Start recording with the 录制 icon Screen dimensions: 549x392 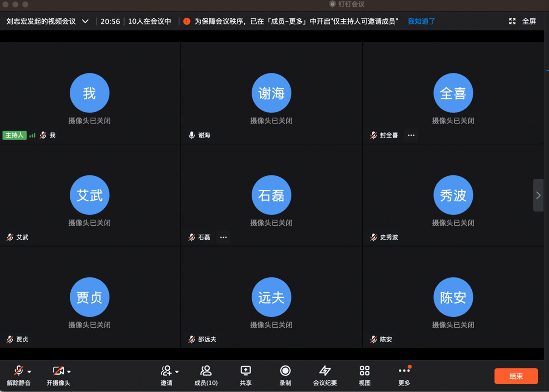[x=285, y=371]
